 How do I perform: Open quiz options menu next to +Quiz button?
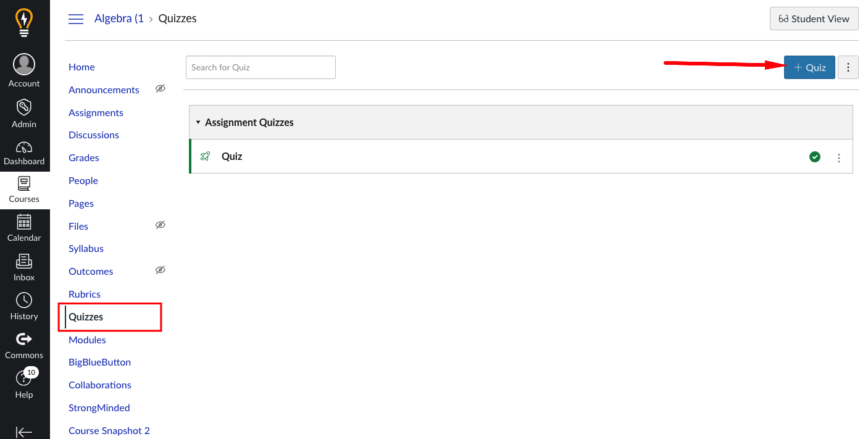click(848, 67)
